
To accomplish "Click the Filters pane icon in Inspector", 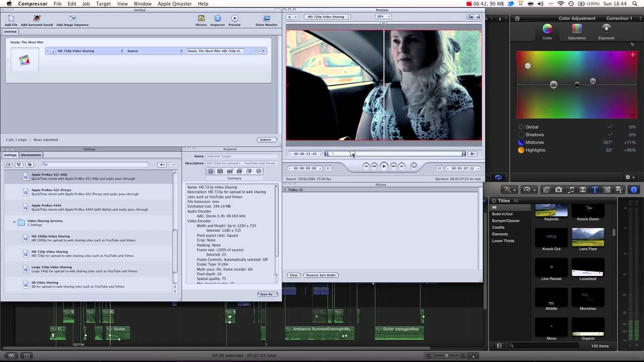I will (239, 171).
